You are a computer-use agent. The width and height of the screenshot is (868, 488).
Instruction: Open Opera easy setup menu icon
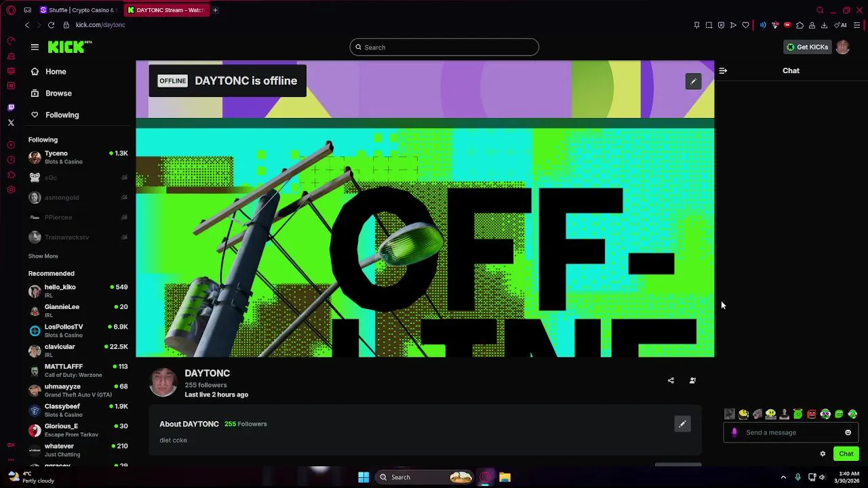click(857, 25)
